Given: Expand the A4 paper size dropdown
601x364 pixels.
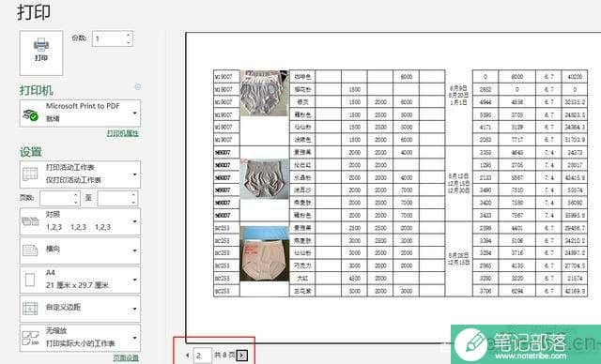Looking at the screenshot, I should click(80, 280).
